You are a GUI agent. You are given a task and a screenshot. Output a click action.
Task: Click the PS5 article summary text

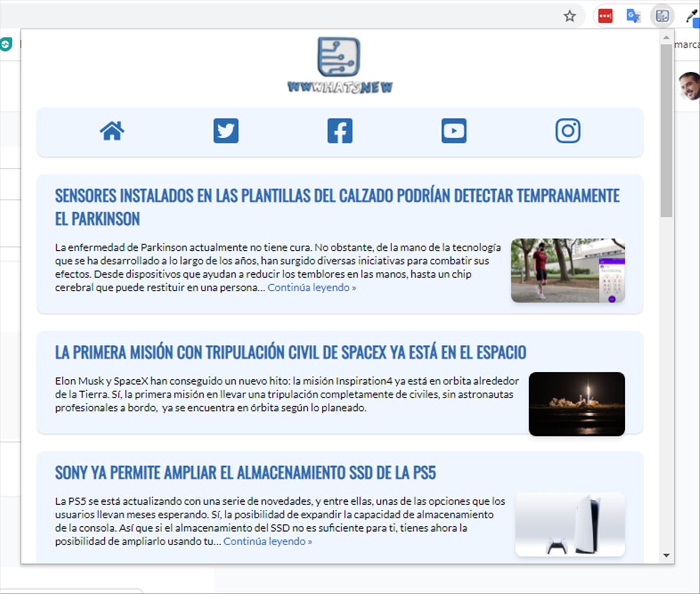[x=280, y=521]
